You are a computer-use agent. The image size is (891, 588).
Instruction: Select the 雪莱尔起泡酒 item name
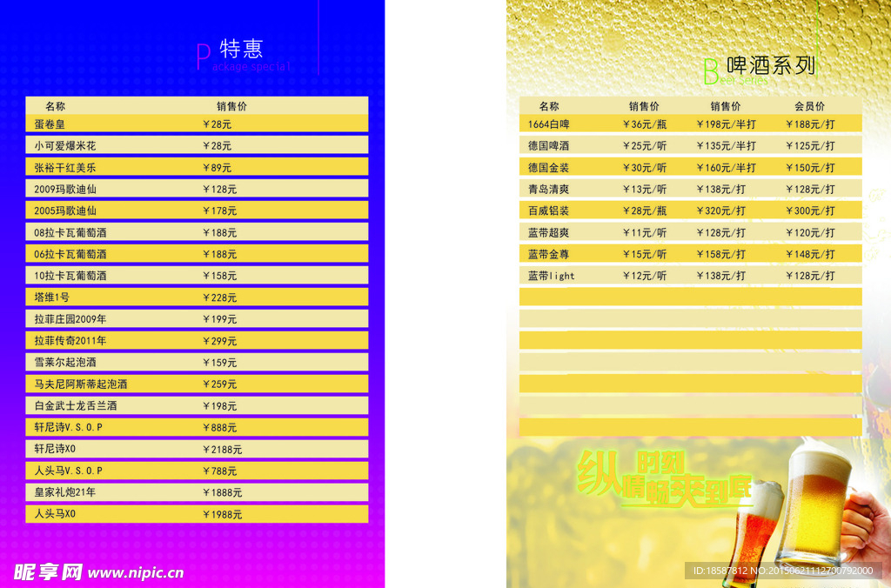point(64,363)
